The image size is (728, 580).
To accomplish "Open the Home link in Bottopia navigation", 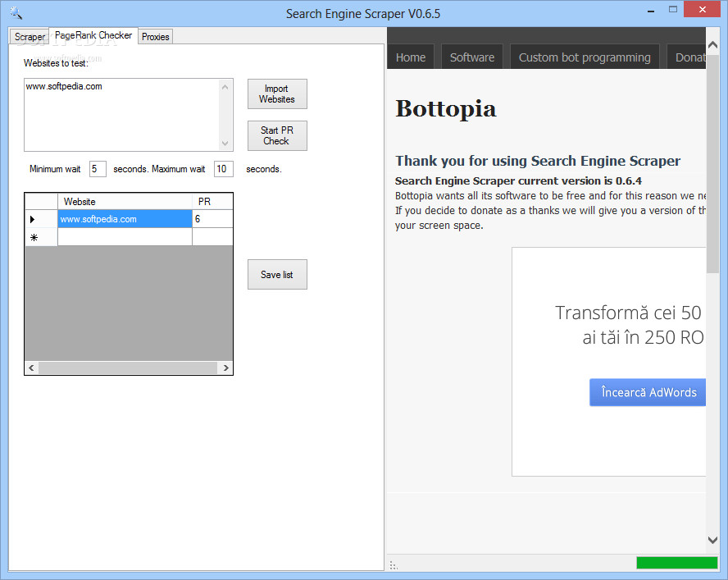I will 411,57.
